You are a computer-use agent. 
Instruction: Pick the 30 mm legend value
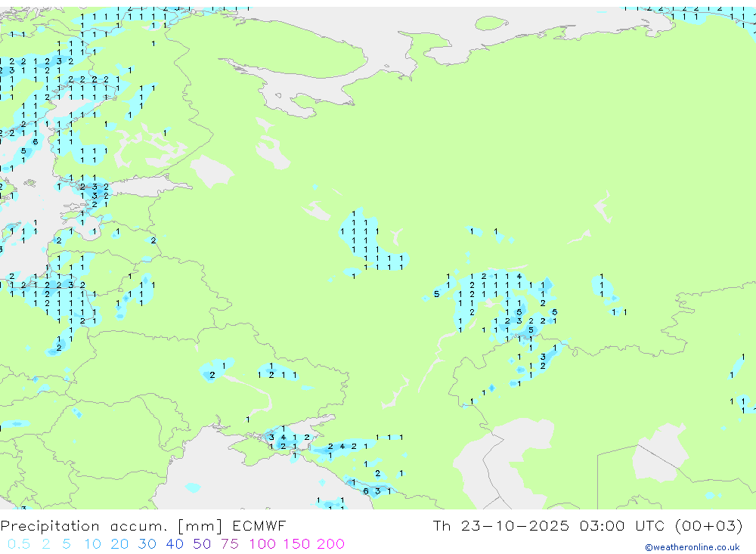147,544
